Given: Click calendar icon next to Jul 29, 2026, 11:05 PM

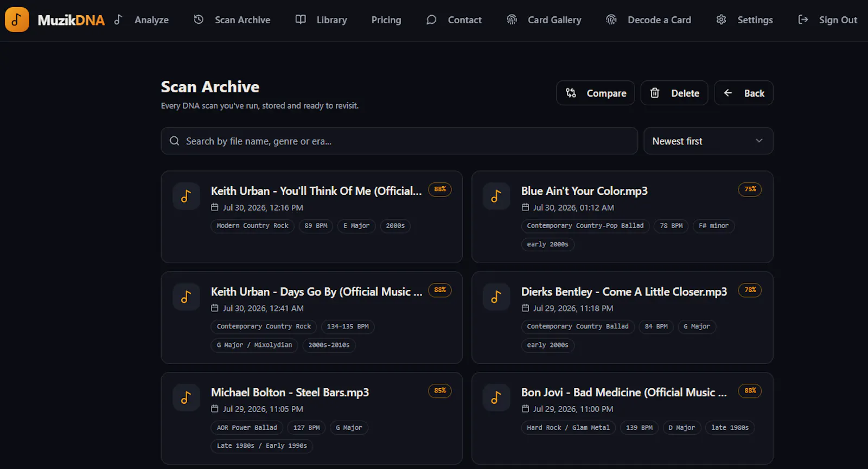Looking at the screenshot, I should click(215, 409).
